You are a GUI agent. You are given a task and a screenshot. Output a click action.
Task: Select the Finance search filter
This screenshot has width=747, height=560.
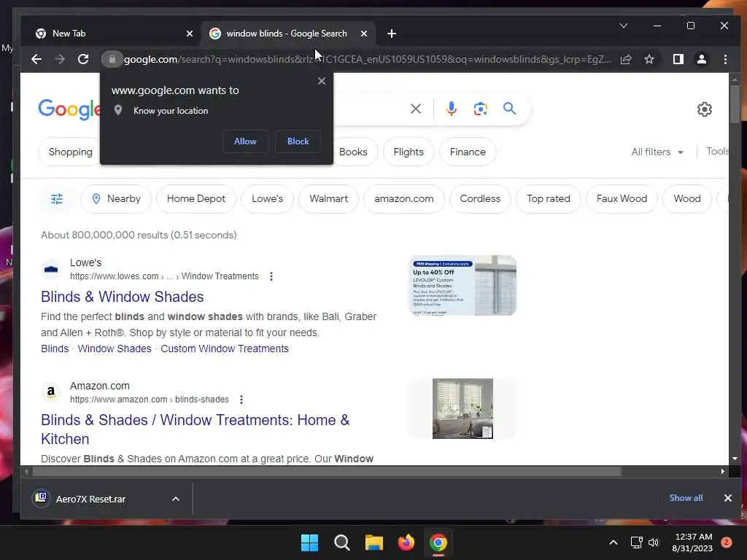click(x=468, y=152)
